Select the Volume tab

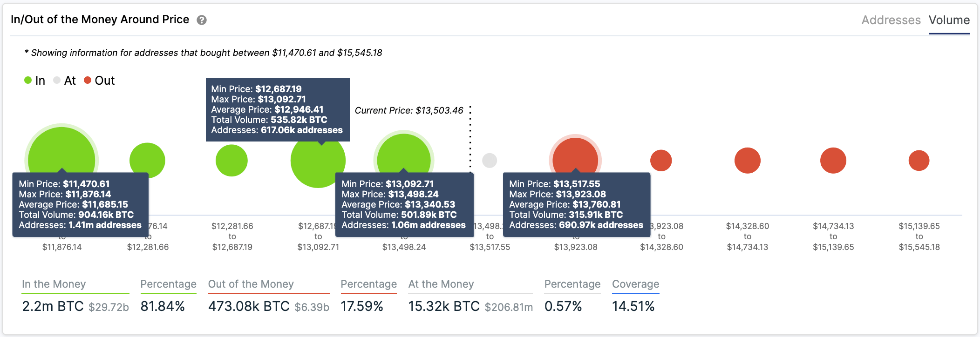point(949,20)
